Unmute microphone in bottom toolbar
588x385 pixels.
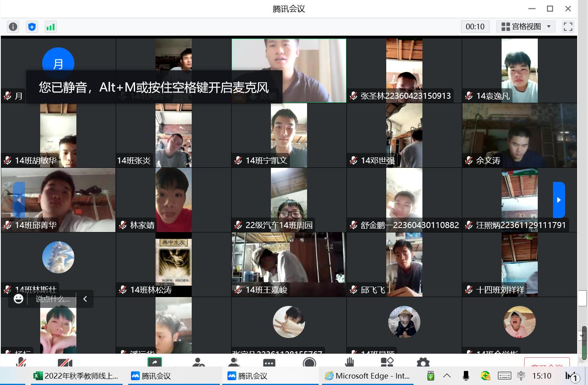pyautogui.click(x=21, y=362)
